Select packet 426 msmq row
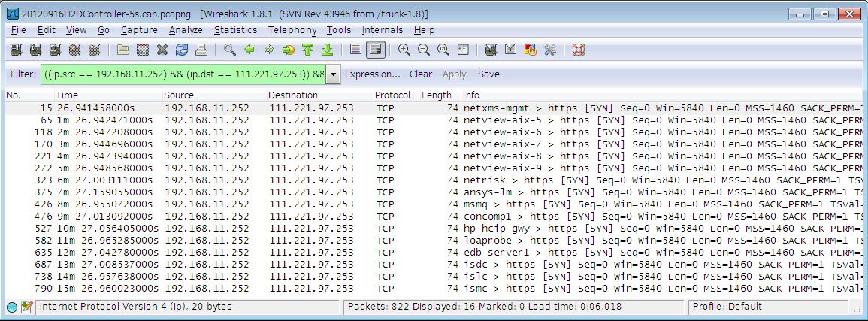Image resolution: width=868 pixels, height=321 pixels. point(434,204)
